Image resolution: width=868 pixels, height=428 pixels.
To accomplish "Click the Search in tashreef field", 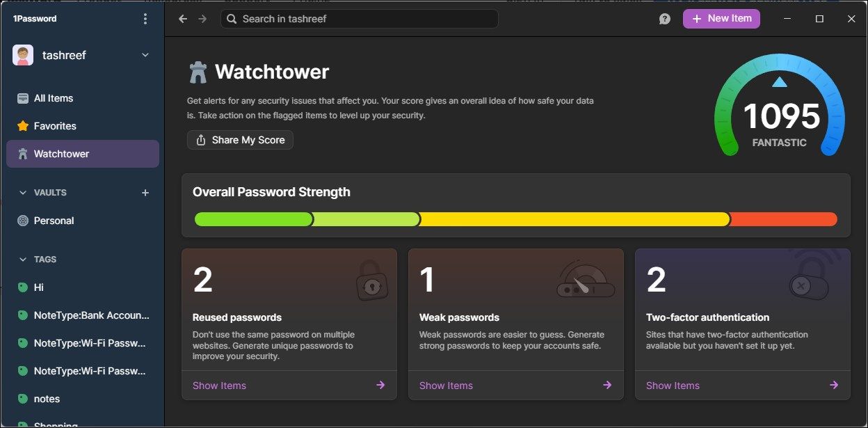I will [359, 18].
